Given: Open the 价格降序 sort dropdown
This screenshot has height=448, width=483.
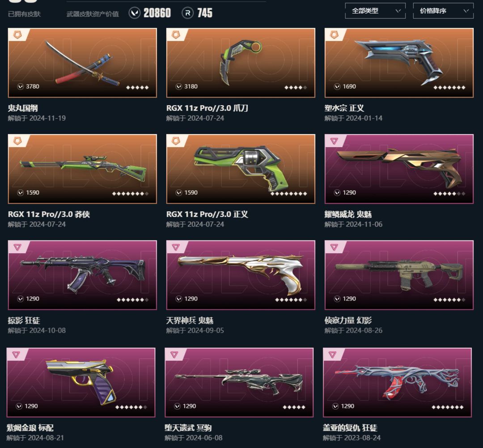Looking at the screenshot, I should click(x=443, y=11).
